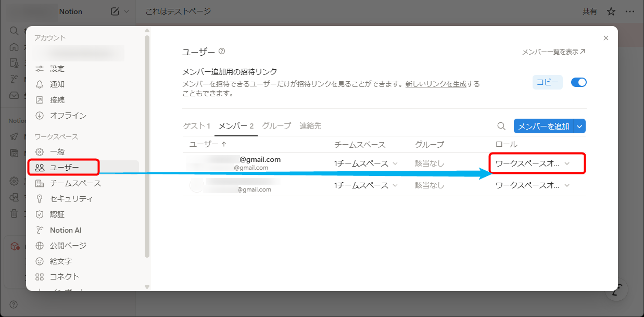Click the メンバー一覧を表示 link
Image resolution: width=644 pixels, height=317 pixels.
click(553, 52)
